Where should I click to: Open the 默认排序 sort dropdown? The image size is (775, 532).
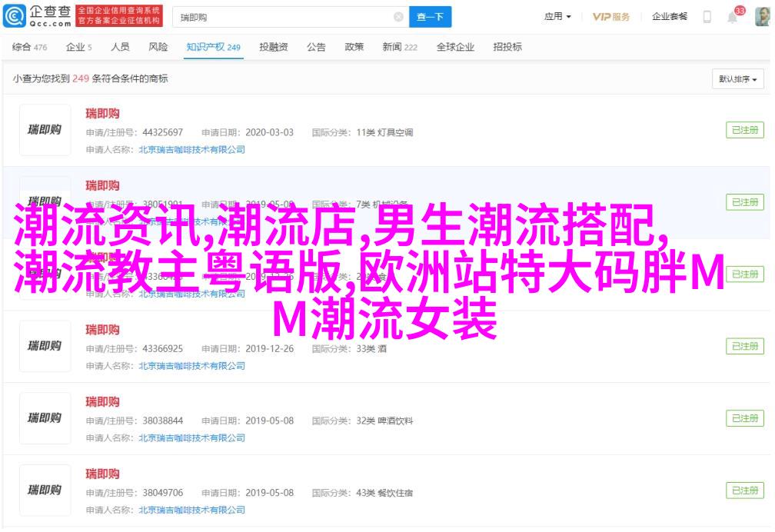tap(738, 79)
